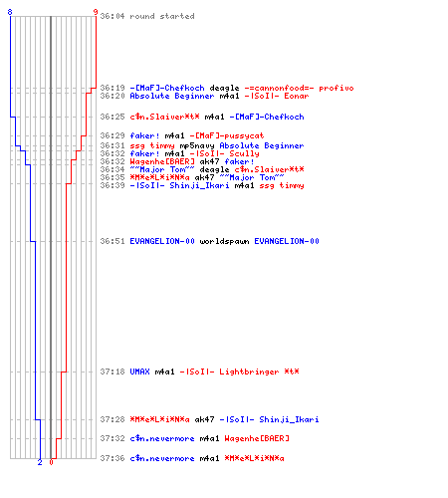Screen dimensions: 448x498
Task: Select -|SoI|- Shinji_Ikari at 36:39
Action: tap(179, 185)
